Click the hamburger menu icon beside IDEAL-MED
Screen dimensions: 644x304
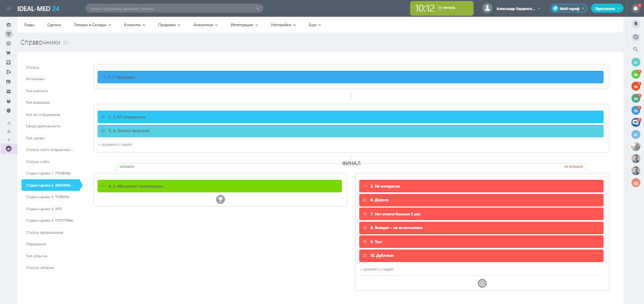[x=8, y=8]
